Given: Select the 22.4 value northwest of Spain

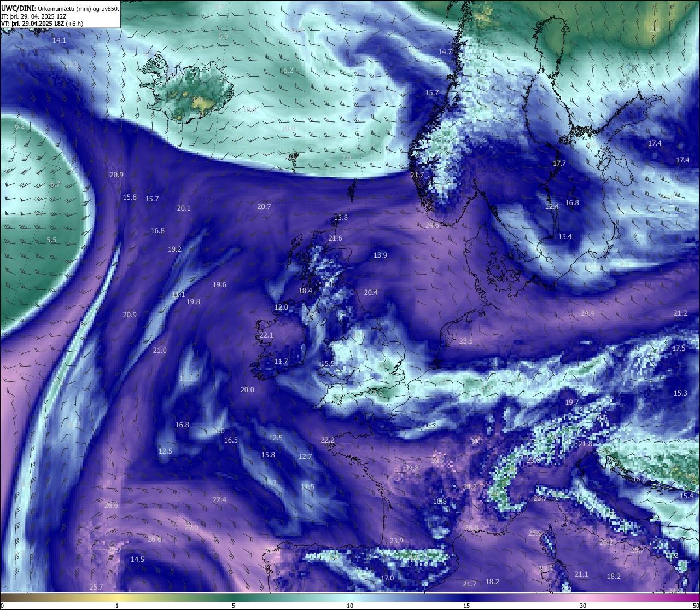Looking at the screenshot, I should (x=219, y=499).
